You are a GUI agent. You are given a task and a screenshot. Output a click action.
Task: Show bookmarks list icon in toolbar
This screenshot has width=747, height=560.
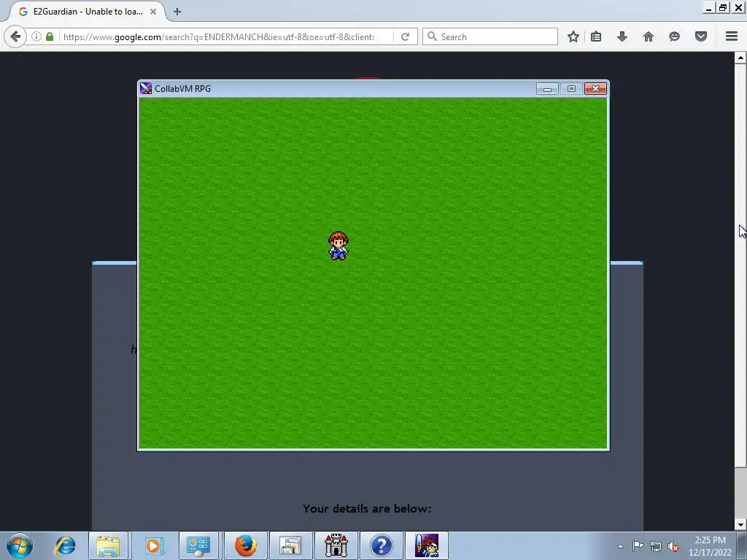coord(596,36)
